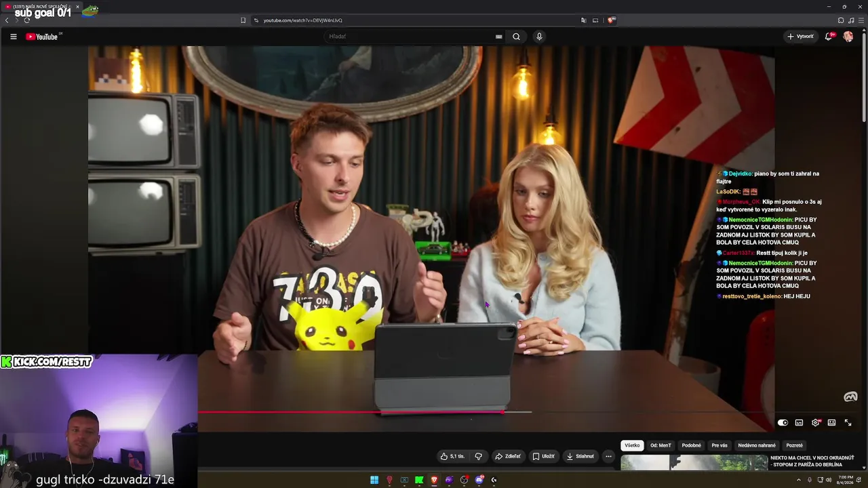Reload the page in the browser
Viewport: 868px width, 488px height.
click(26, 20)
